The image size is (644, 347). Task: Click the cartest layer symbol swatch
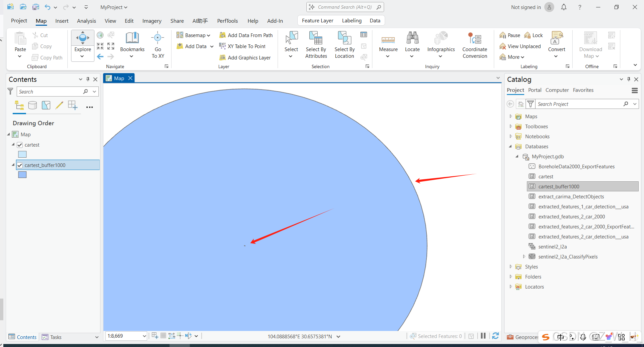coord(22,154)
